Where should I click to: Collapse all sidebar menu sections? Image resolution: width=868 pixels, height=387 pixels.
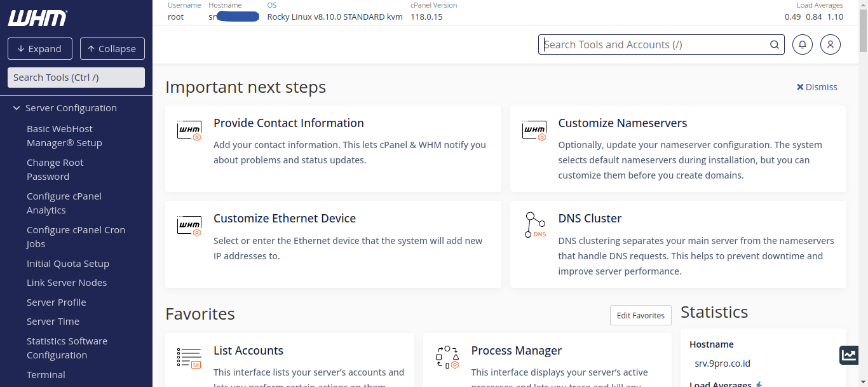[x=112, y=49]
